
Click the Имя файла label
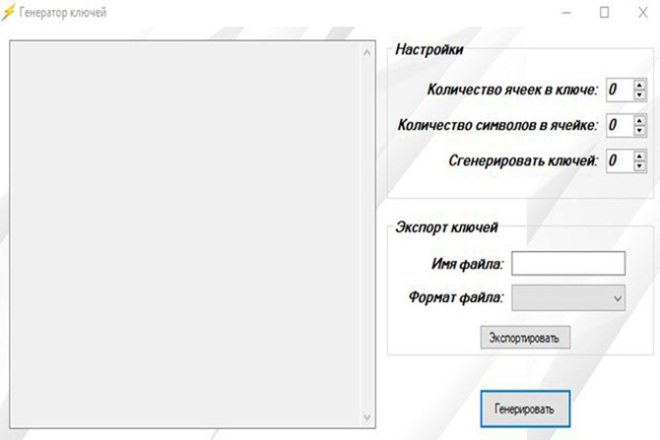pyautogui.click(x=467, y=264)
